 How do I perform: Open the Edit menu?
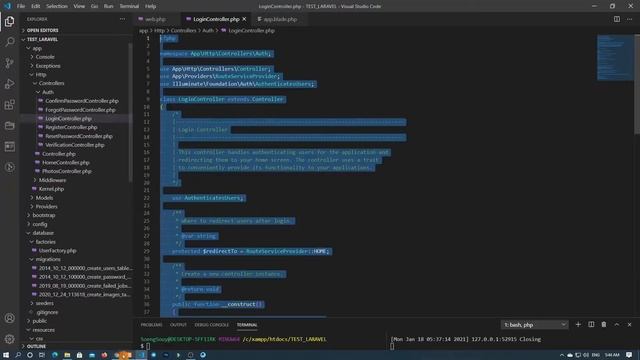click(36, 6)
